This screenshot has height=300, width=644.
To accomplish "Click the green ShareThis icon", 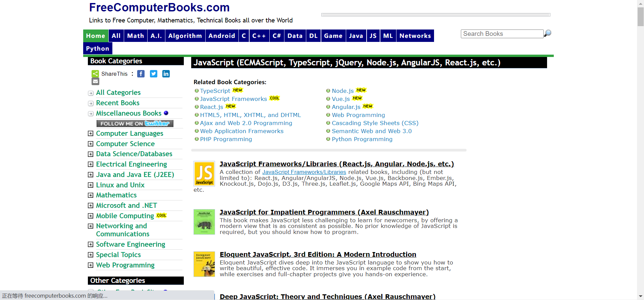I will pos(95,74).
